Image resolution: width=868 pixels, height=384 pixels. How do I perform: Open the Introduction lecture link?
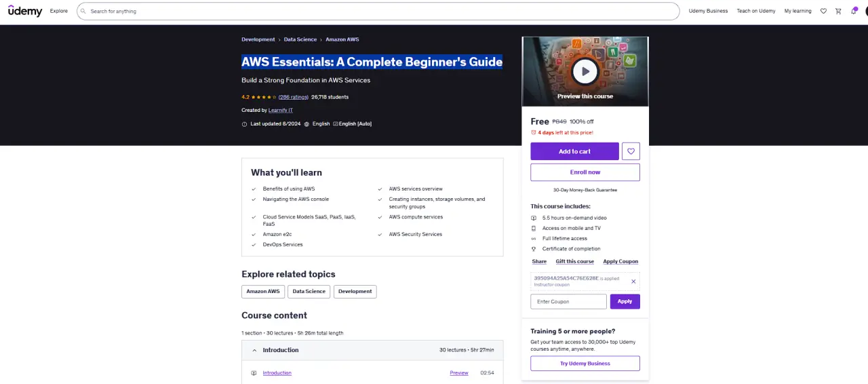[x=277, y=372]
